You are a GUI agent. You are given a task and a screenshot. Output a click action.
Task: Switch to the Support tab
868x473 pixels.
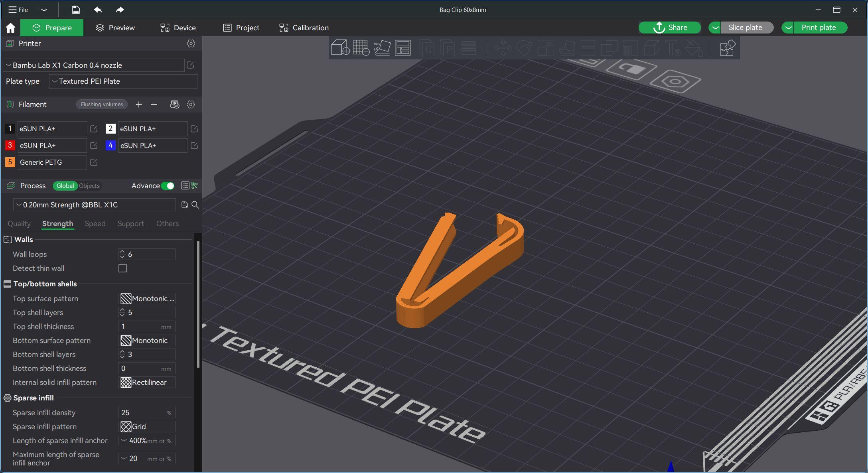130,223
